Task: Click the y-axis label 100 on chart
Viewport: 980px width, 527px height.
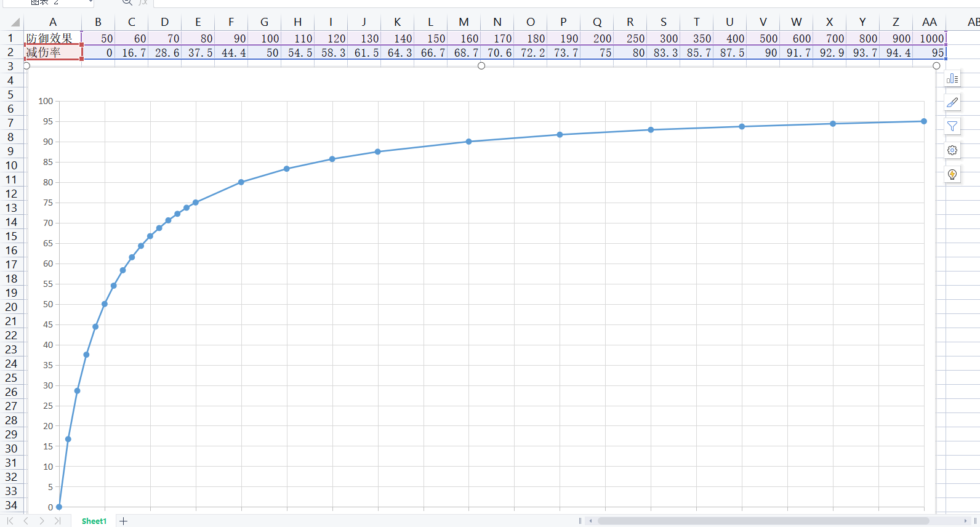Action: pyautogui.click(x=46, y=101)
